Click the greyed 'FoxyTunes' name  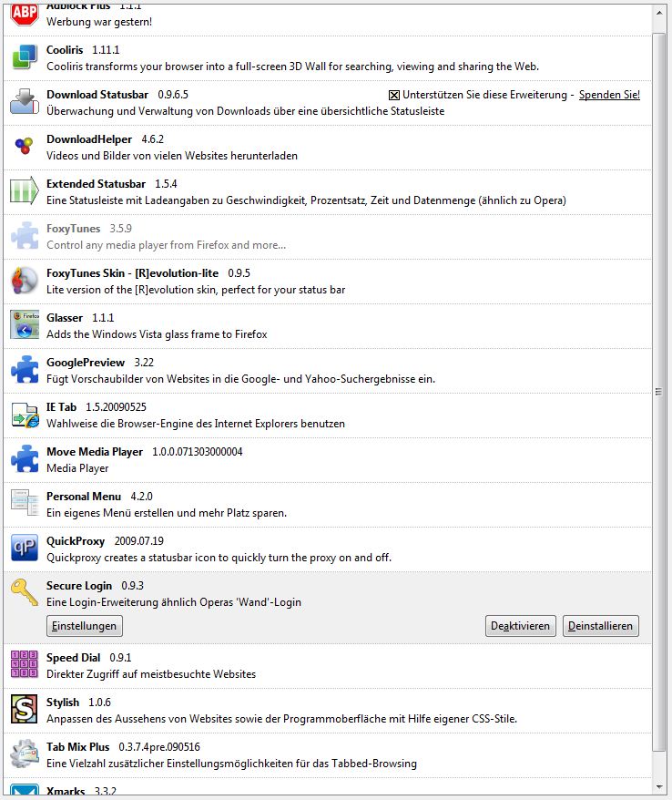(x=74, y=229)
